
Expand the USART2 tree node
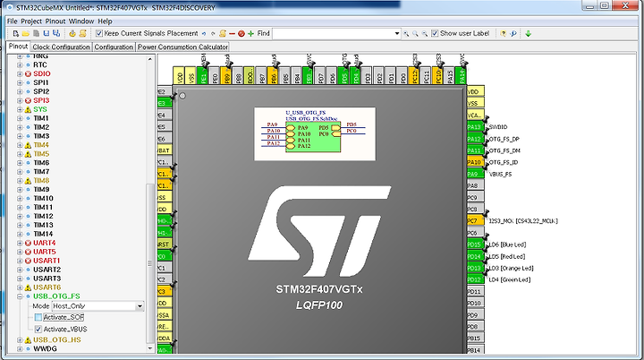pyautogui.click(x=20, y=270)
